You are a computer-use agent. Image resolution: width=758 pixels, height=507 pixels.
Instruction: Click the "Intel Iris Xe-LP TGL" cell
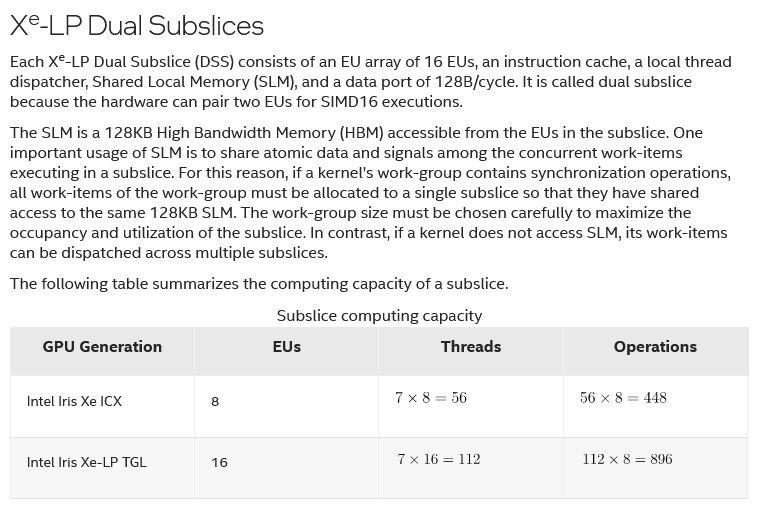tap(86, 462)
